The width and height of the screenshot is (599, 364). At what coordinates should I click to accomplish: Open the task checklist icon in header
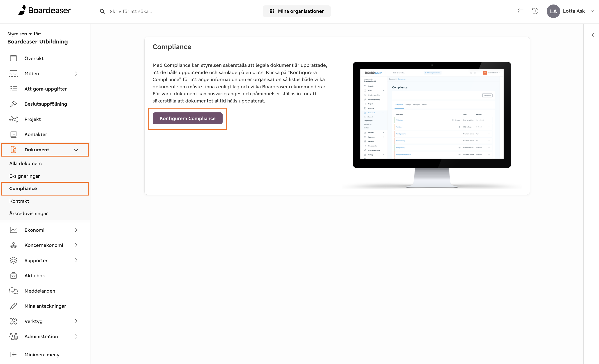coord(521,11)
